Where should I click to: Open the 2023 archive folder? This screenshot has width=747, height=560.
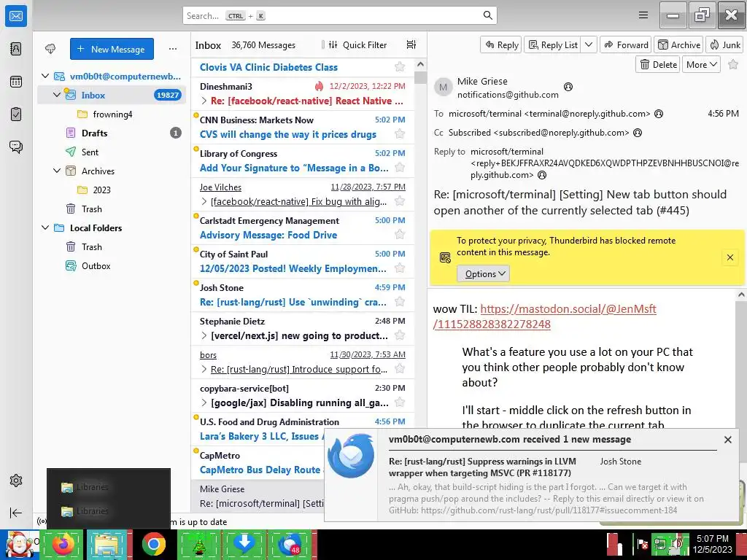click(x=112, y=190)
